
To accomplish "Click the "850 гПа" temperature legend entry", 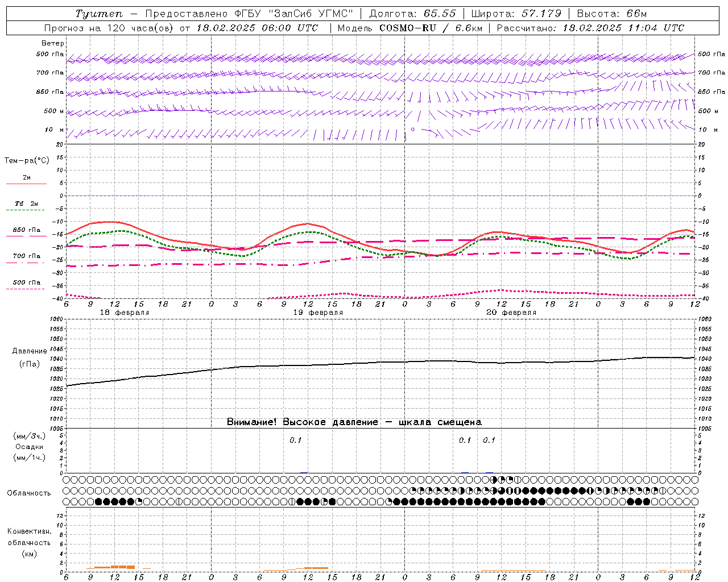I will coord(27,230).
